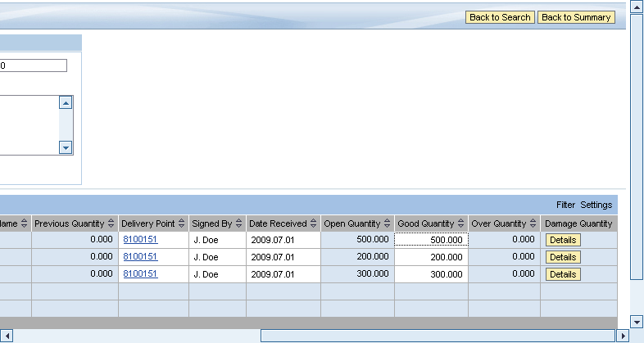Click the Back to Summary button

pos(576,17)
